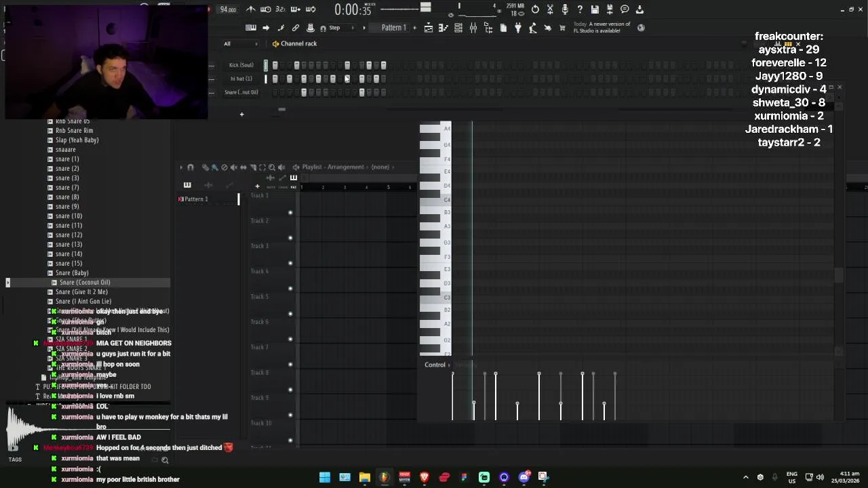The height and width of the screenshot is (488, 868).
Task: Toggle the countdown before recording icon
Action: click(281, 9)
